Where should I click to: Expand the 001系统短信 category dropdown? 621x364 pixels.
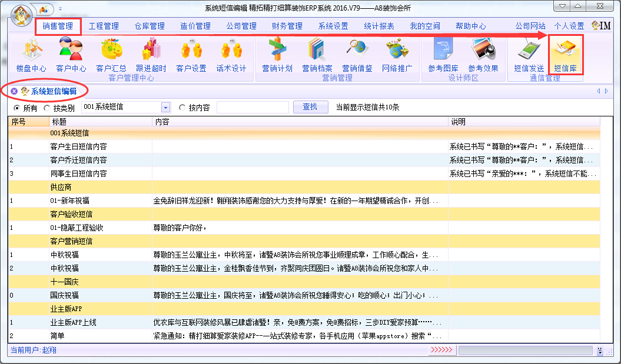165,108
